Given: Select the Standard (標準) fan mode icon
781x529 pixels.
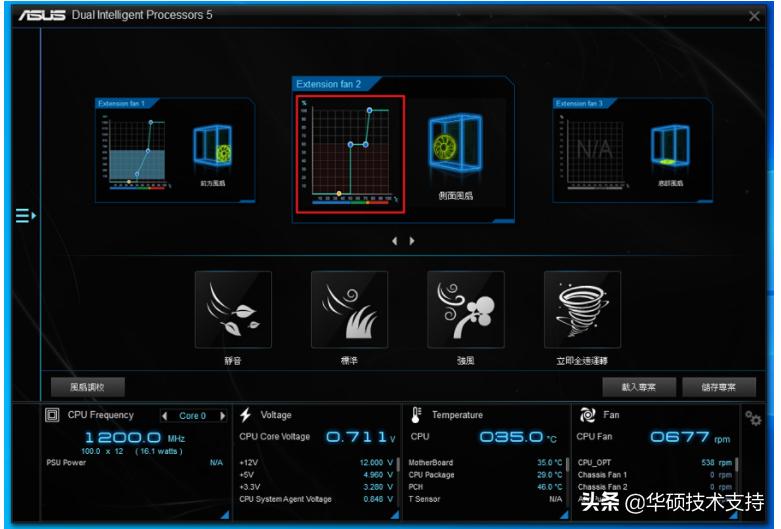Looking at the screenshot, I should (349, 310).
